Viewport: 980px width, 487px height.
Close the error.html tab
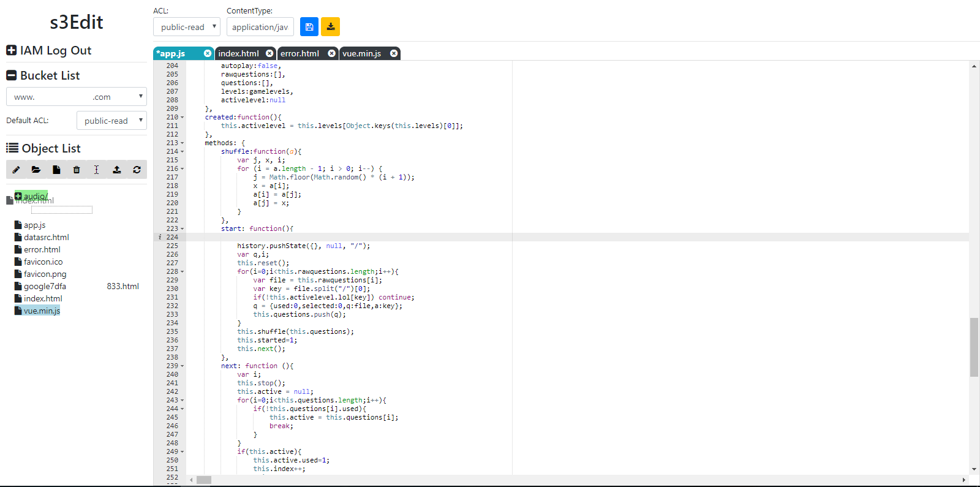(x=331, y=53)
